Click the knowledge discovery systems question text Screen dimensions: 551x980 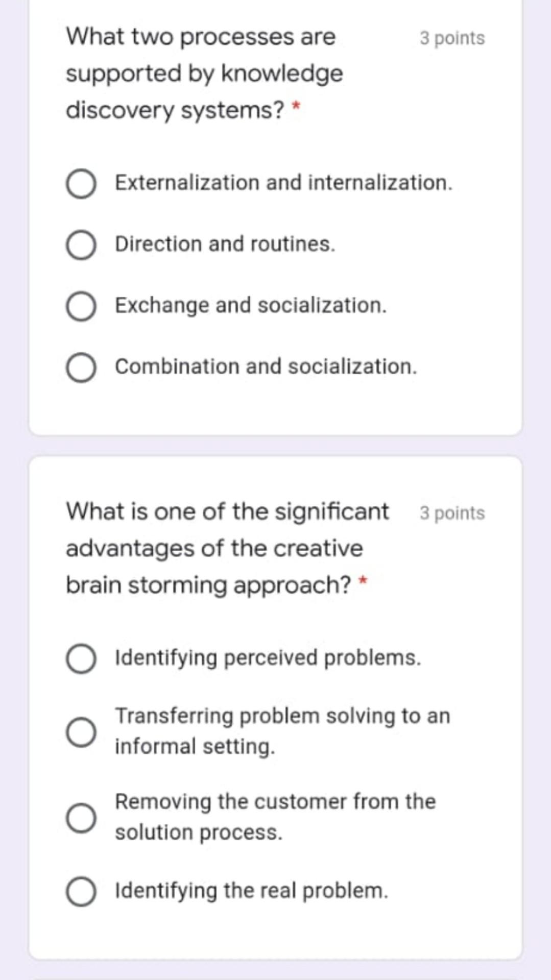point(203,73)
